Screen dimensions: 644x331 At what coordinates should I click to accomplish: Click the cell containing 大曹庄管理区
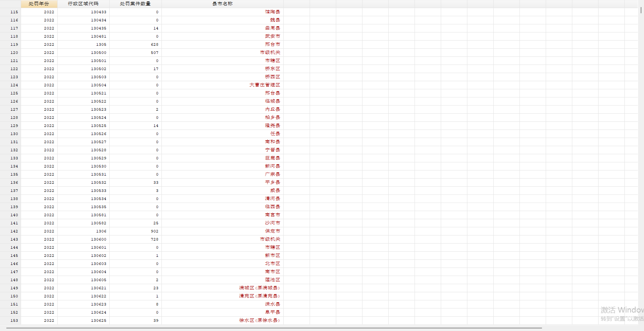(x=222, y=85)
